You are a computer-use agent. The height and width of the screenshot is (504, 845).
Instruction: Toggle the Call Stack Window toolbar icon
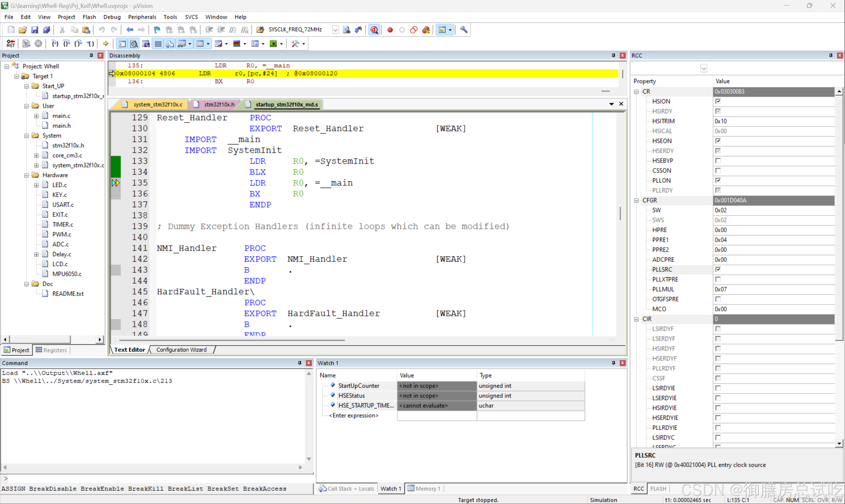pyautogui.click(x=170, y=44)
